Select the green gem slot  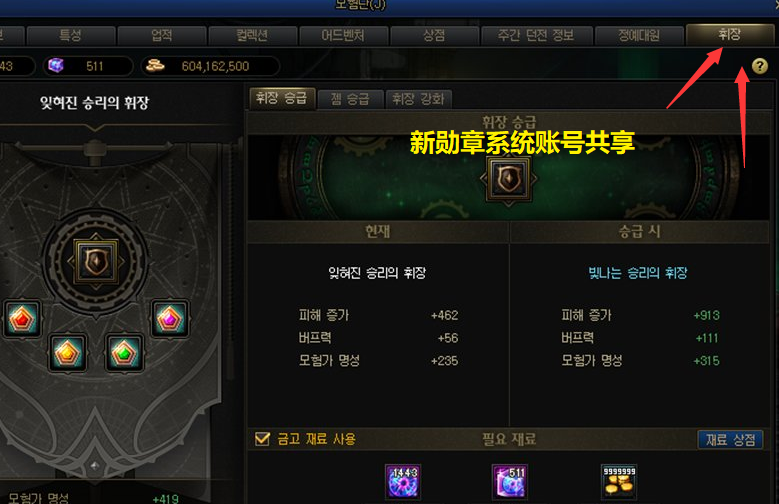click(124, 353)
